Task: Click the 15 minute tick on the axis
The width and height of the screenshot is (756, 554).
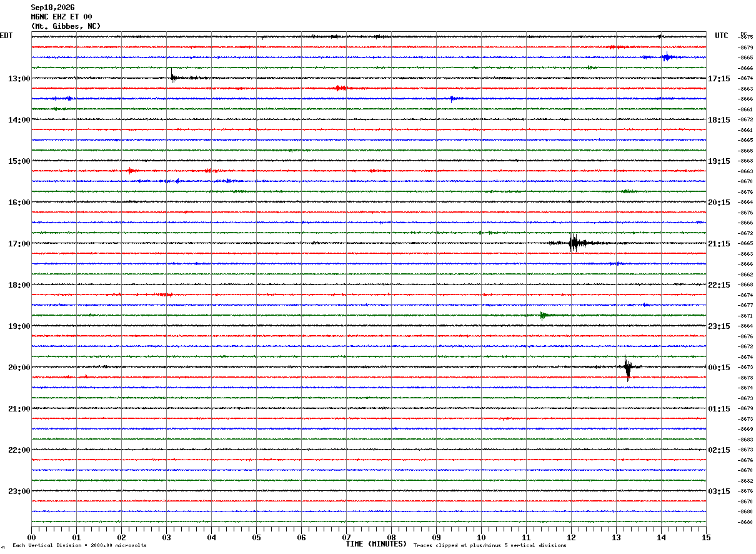Action: pyautogui.click(x=706, y=537)
